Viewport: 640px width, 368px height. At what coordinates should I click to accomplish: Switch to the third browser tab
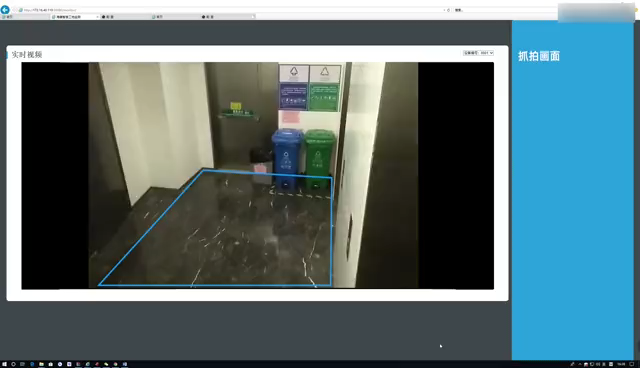click(x=125, y=17)
